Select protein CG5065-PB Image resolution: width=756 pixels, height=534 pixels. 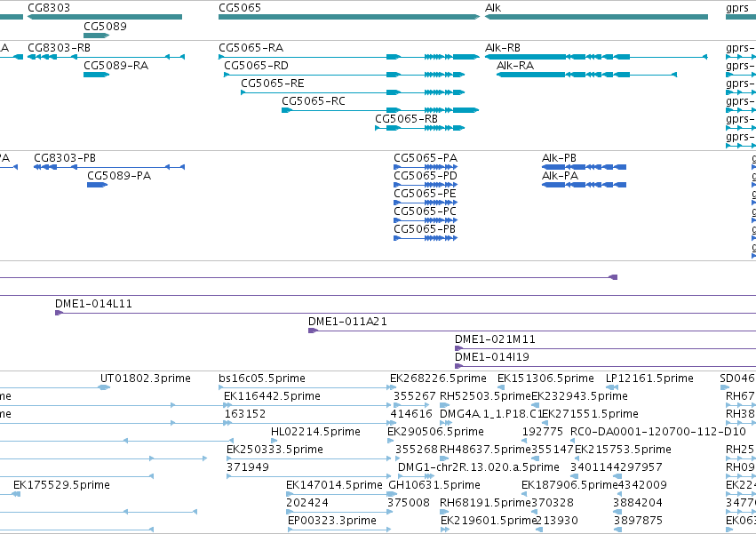tap(426, 238)
